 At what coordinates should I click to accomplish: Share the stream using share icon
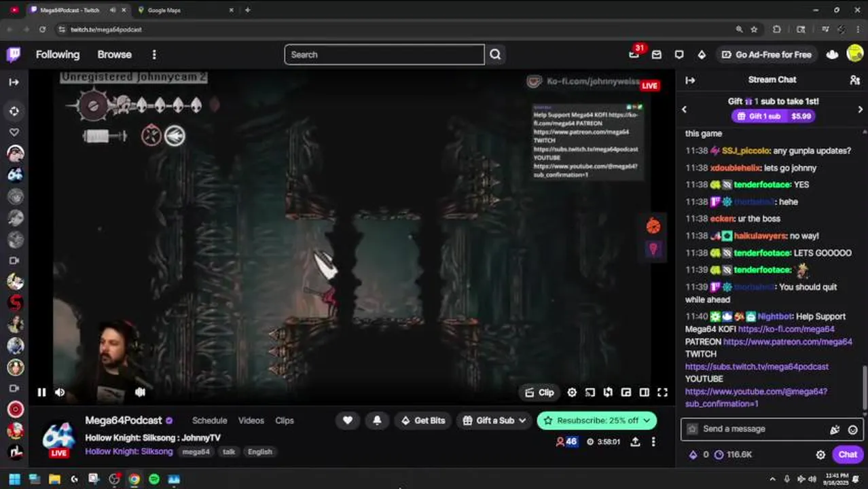point(635,442)
